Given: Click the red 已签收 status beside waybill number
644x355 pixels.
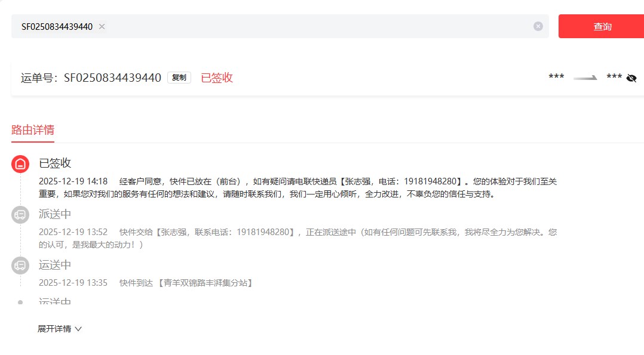Looking at the screenshot, I should pyautogui.click(x=216, y=78).
